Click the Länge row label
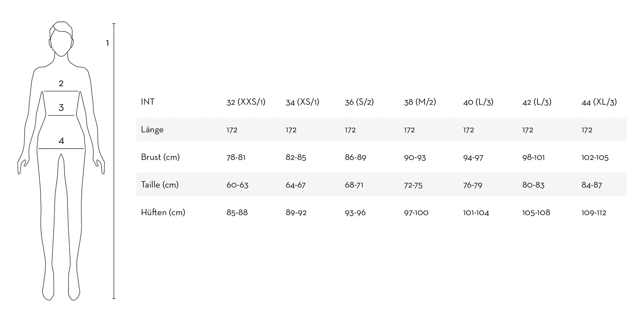The height and width of the screenshot is (322, 644). coord(152,130)
